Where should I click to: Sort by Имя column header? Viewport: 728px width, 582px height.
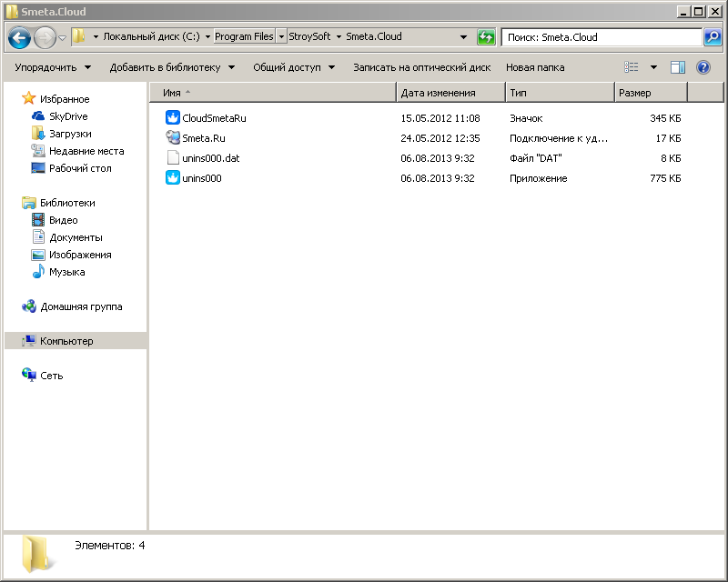click(273, 93)
